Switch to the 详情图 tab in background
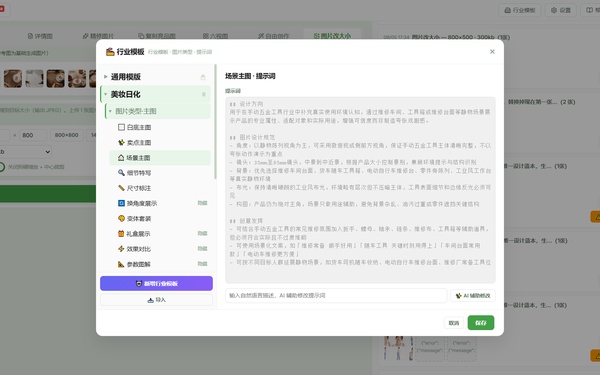This screenshot has width=600, height=375. coord(40,36)
